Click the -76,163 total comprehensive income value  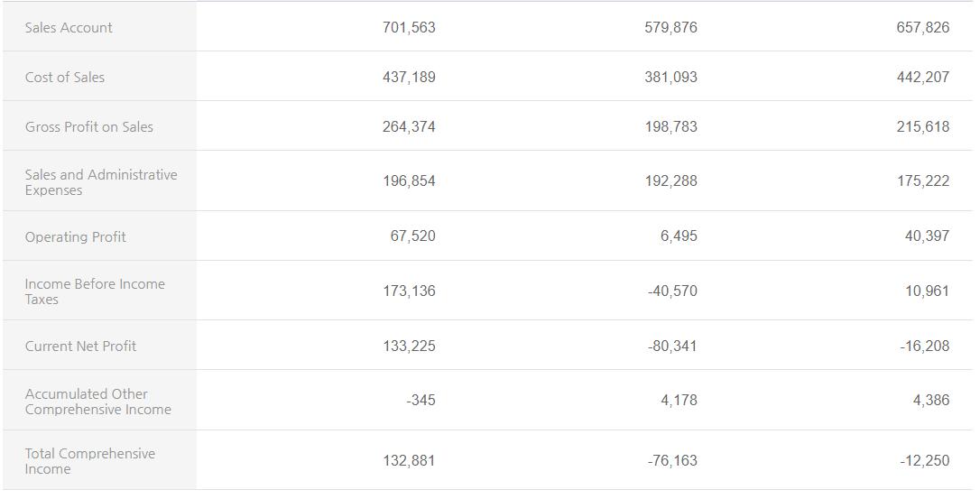672,460
